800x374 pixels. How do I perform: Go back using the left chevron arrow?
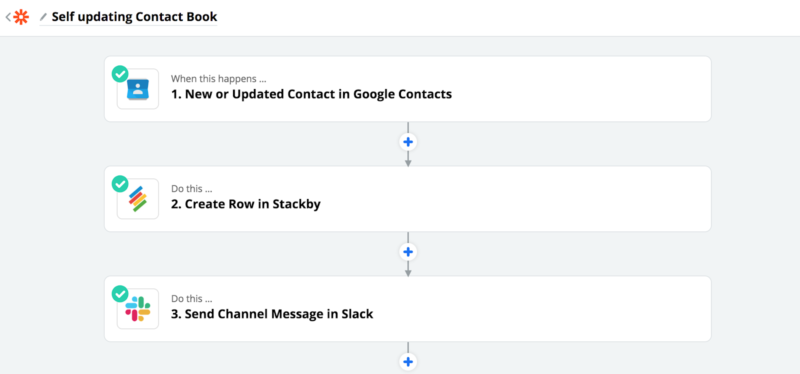click(8, 17)
